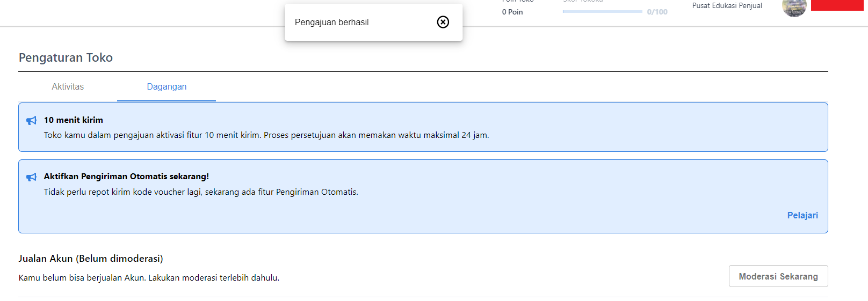Screen dimensions: 868x301
Task: Click the megaphone icon beside Aktifkan Pengiriman Otomatis
Action: [x=32, y=177]
